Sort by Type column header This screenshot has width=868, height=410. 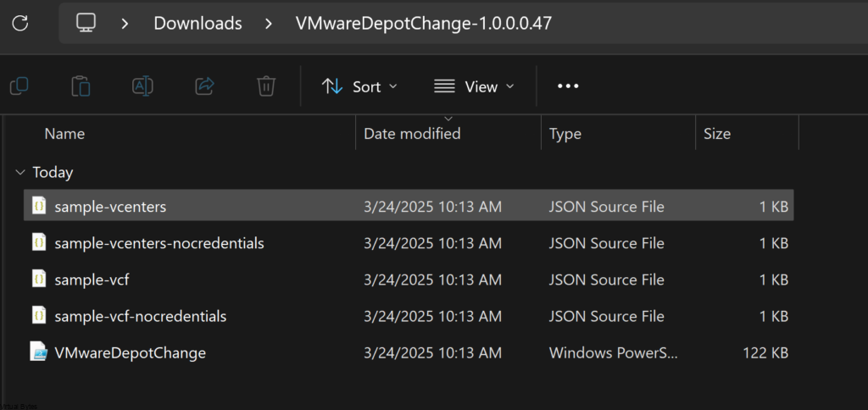pyautogui.click(x=565, y=133)
